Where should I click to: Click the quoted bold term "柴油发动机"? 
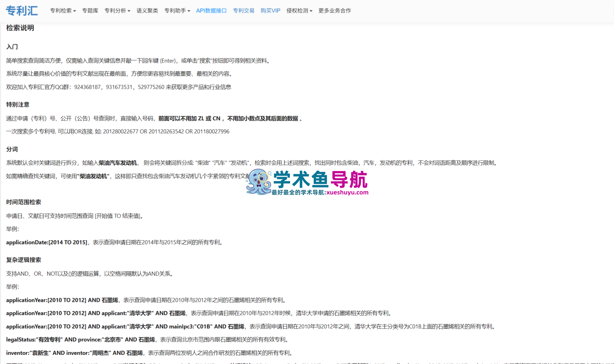click(x=93, y=176)
